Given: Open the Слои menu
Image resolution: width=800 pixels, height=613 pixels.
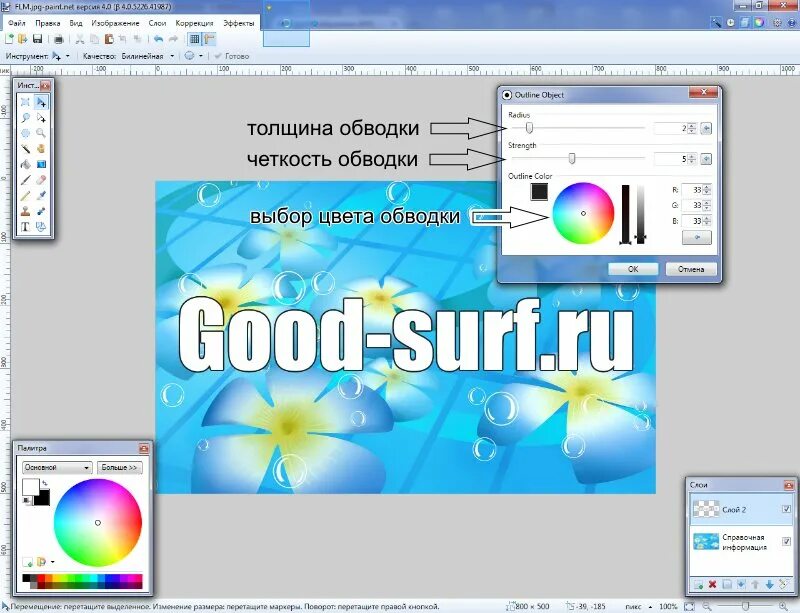Looking at the screenshot, I should tap(158, 23).
